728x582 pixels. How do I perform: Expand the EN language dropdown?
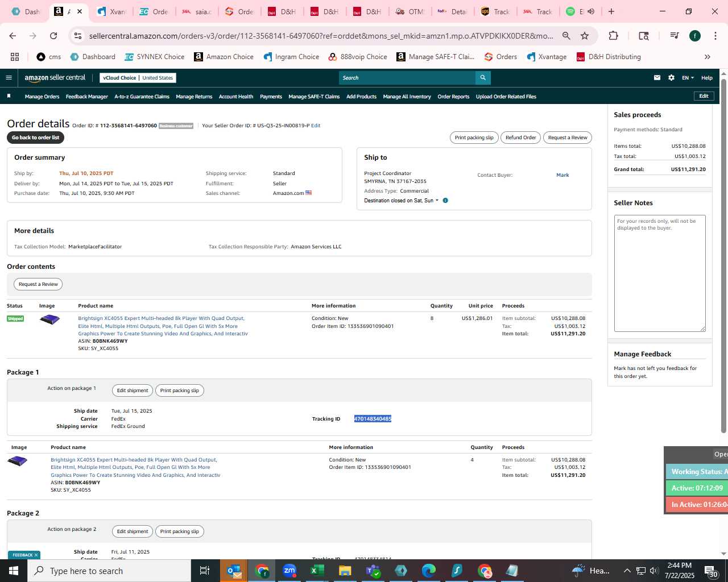pyautogui.click(x=688, y=78)
